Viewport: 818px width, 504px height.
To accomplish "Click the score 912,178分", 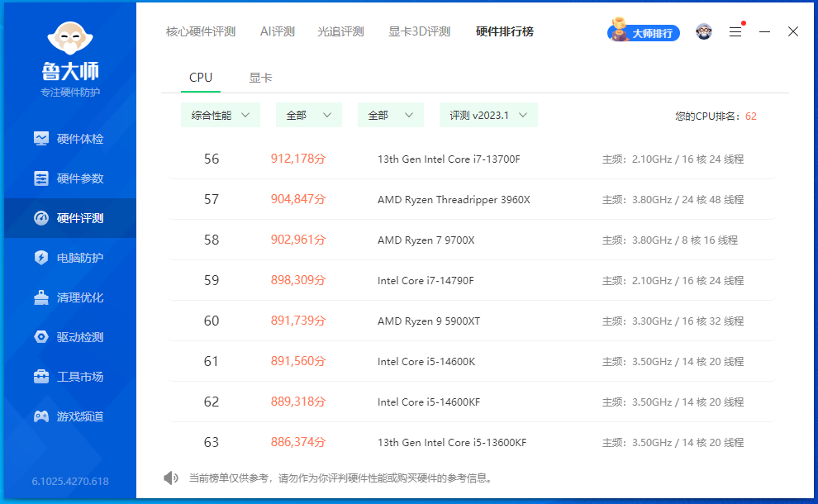I will (298, 159).
